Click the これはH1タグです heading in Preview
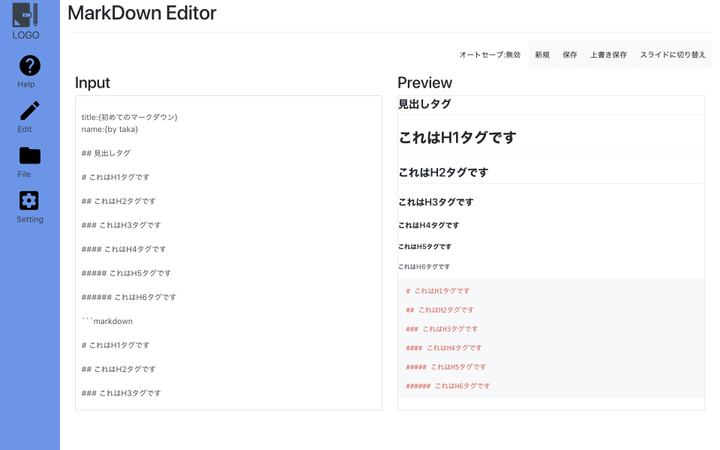Screen dimensions: 720x450 click(x=457, y=137)
